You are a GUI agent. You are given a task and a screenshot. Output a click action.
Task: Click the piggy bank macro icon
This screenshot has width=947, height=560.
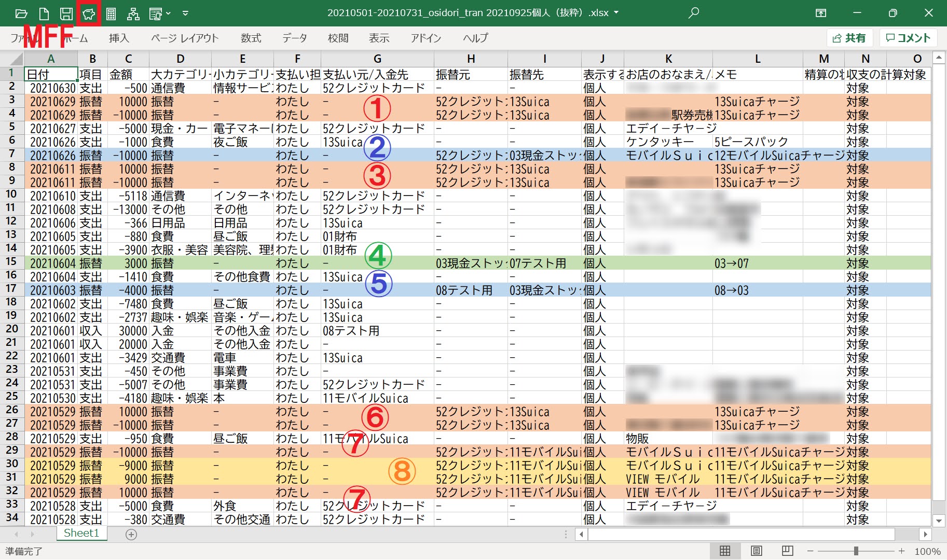[89, 13]
